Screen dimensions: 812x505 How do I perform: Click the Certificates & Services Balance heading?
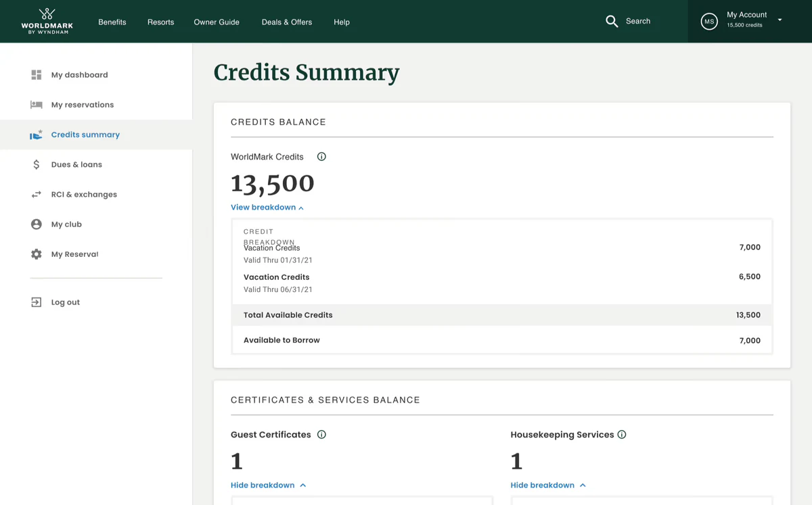point(325,400)
